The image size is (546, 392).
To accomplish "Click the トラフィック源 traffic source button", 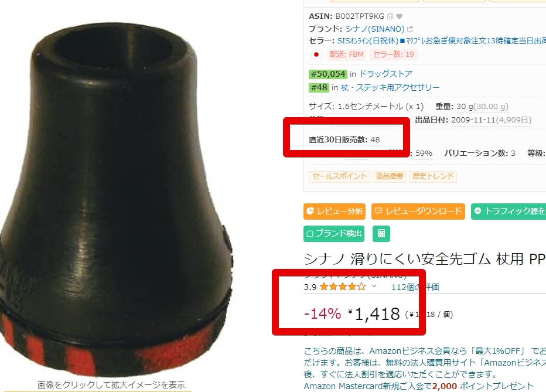I will coord(509,212).
